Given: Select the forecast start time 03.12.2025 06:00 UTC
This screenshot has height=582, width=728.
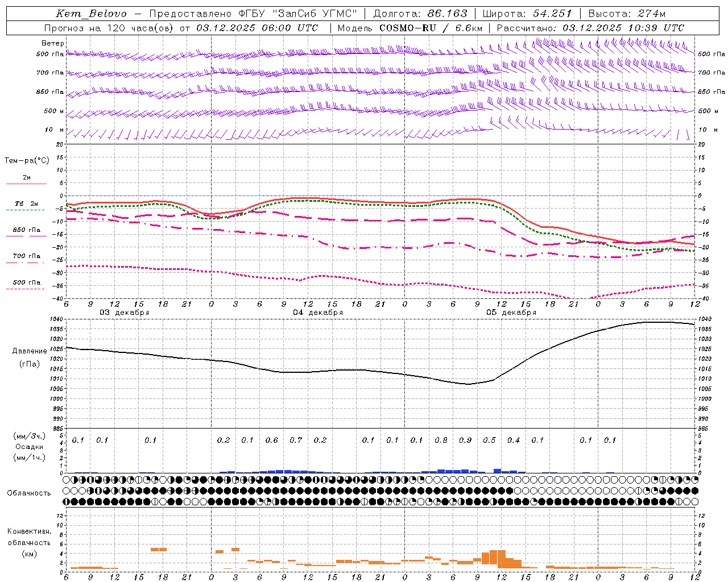Looking at the screenshot, I should point(257,28).
